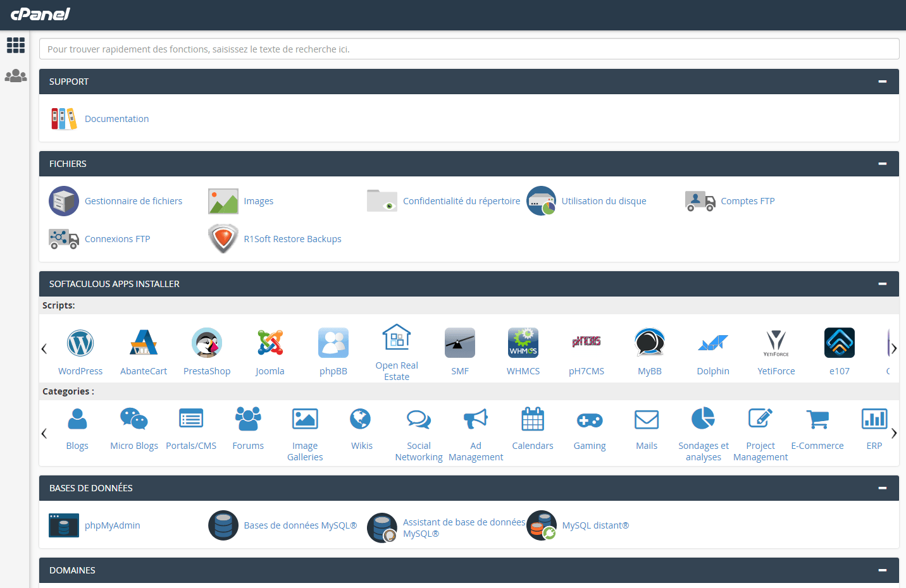The image size is (906, 588).
Task: Open the ERP category icon
Action: pyautogui.click(x=874, y=419)
